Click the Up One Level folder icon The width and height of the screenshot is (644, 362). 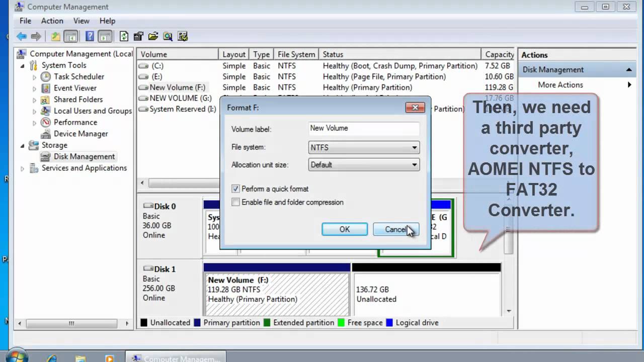coord(56,36)
